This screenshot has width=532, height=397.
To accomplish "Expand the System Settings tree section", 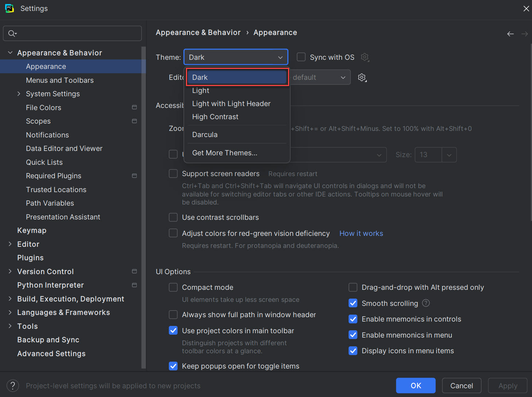I will point(19,94).
